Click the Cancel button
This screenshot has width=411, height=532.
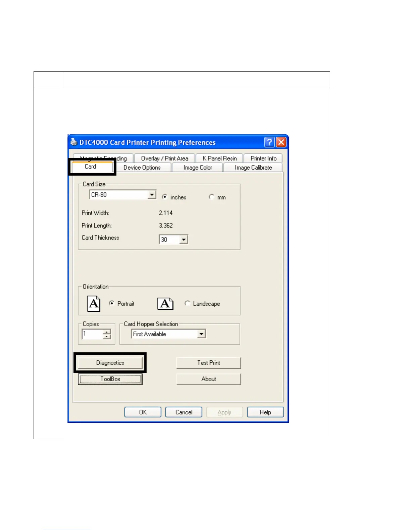pos(184,412)
